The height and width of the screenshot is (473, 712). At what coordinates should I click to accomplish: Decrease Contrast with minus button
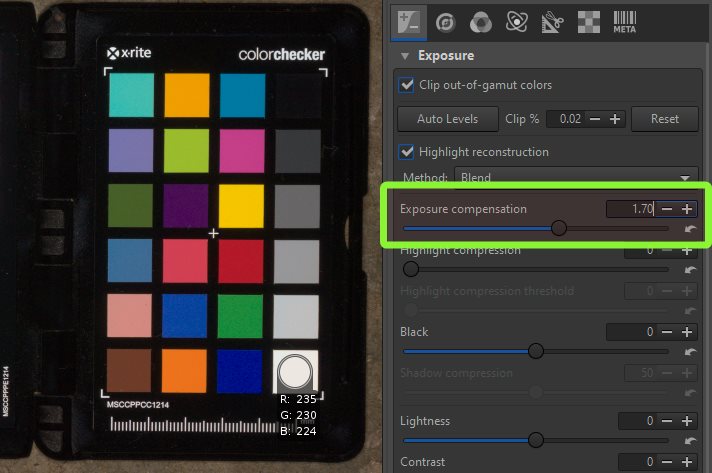point(667,462)
